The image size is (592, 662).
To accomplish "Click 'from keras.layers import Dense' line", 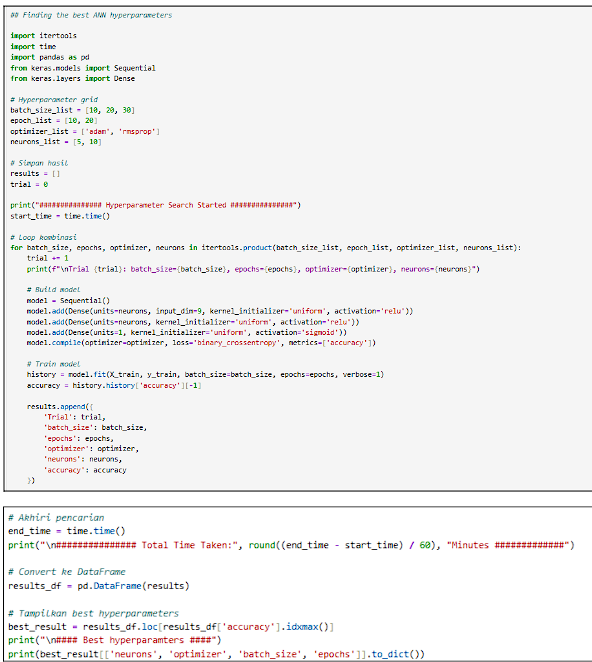I will 73,79.
